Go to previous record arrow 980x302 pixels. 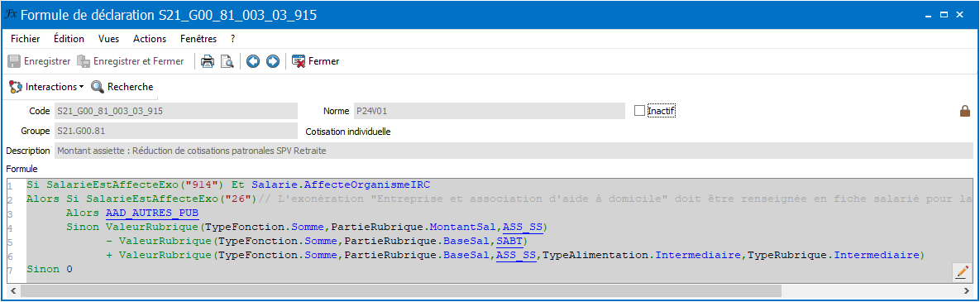[252, 61]
